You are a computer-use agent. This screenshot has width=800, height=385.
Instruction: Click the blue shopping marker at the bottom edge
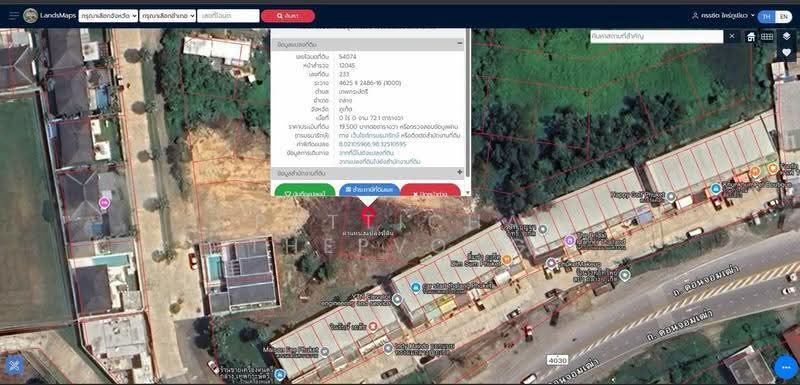click(279, 375)
